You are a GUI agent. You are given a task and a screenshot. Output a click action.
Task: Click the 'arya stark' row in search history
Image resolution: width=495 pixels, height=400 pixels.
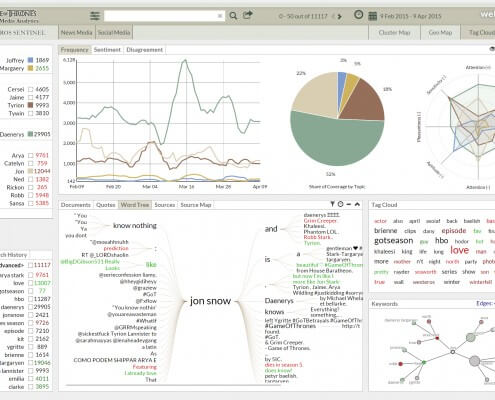click(x=26, y=275)
